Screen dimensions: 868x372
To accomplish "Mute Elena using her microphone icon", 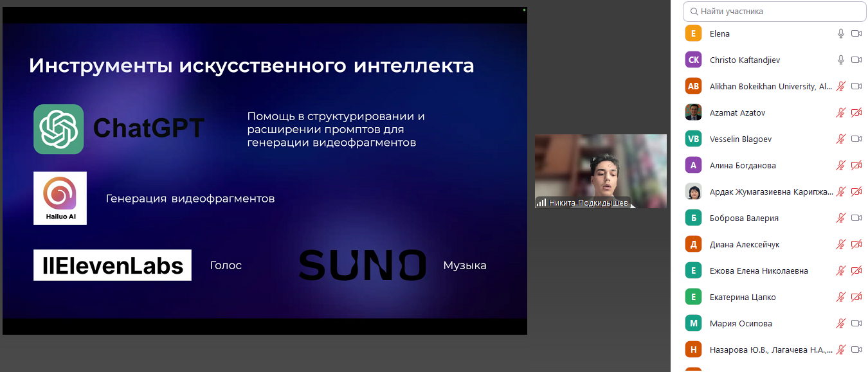I will [x=840, y=33].
